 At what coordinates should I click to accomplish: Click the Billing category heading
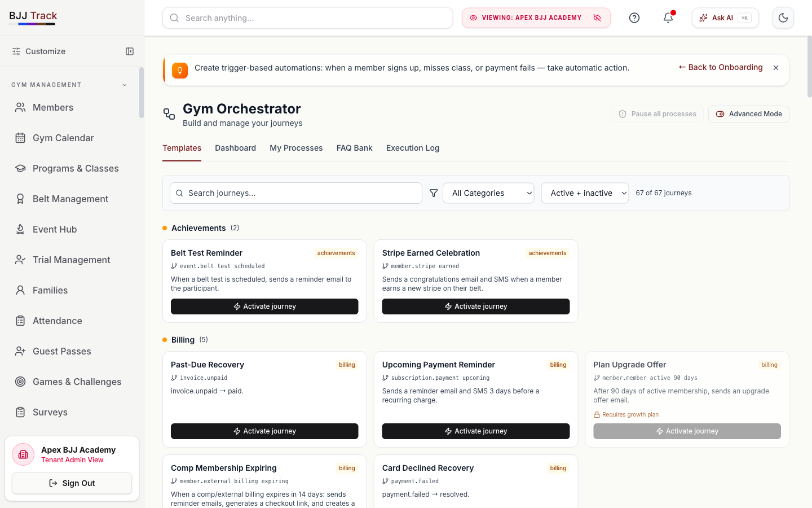pyautogui.click(x=183, y=340)
